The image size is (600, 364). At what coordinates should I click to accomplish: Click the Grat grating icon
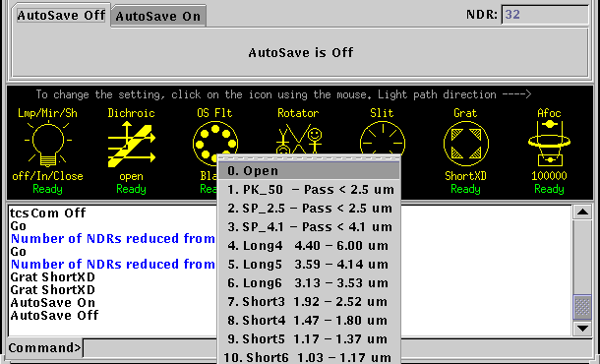point(465,144)
